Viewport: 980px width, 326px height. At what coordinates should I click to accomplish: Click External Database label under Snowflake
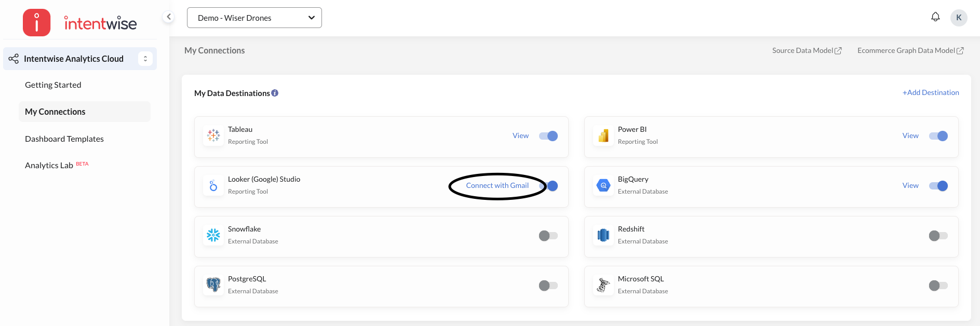click(x=253, y=241)
